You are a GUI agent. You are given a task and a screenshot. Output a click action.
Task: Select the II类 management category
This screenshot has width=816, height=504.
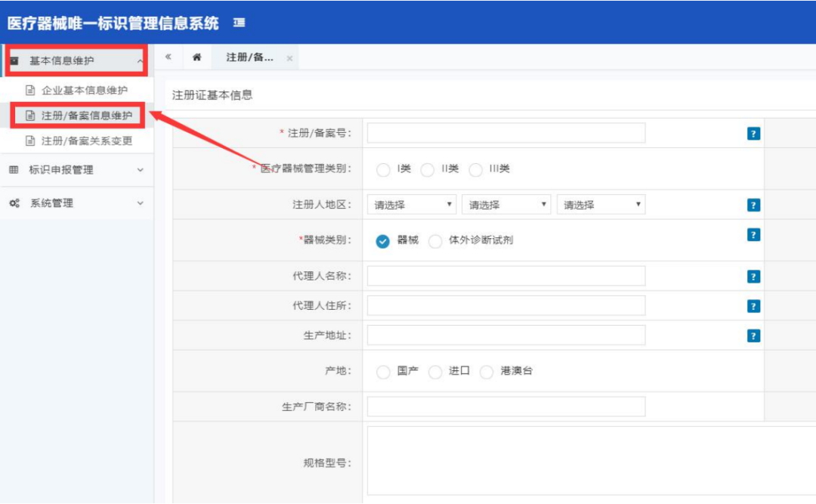[x=431, y=168]
